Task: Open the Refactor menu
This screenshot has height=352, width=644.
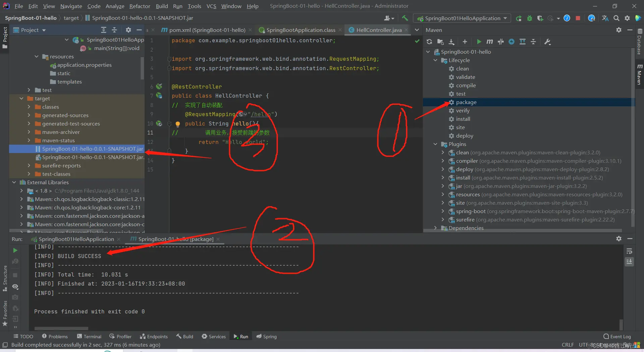Action: (140, 6)
